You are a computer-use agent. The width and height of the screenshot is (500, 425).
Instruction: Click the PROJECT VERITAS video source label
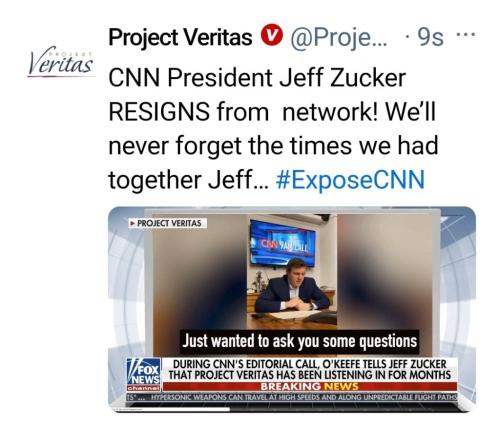click(168, 223)
